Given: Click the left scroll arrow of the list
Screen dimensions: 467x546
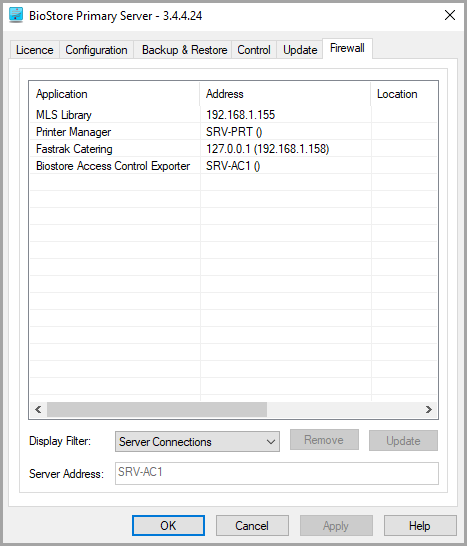Looking at the screenshot, I should coord(38,410).
